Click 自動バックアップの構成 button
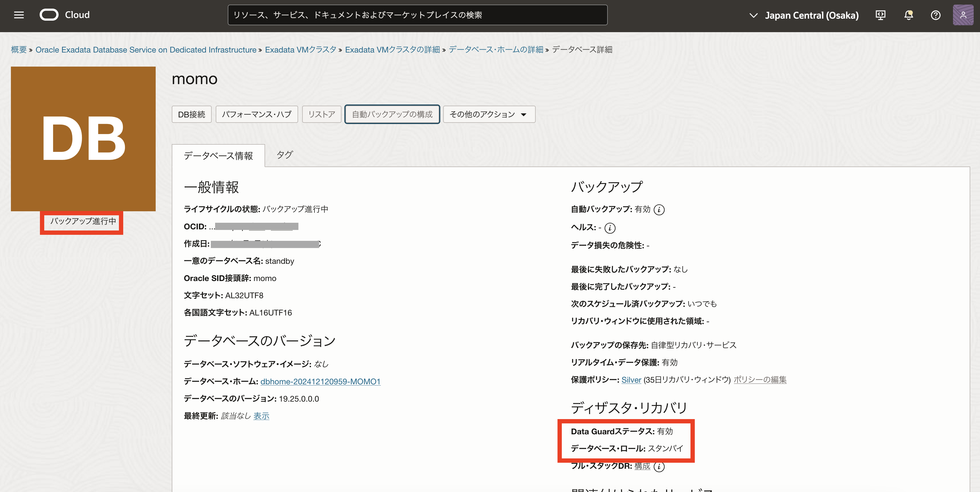This screenshot has width=980, height=492. click(392, 115)
